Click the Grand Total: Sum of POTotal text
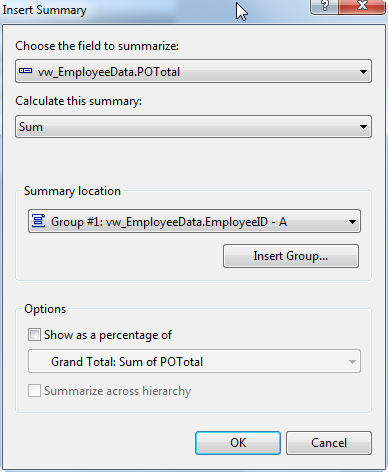 pyautogui.click(x=127, y=362)
